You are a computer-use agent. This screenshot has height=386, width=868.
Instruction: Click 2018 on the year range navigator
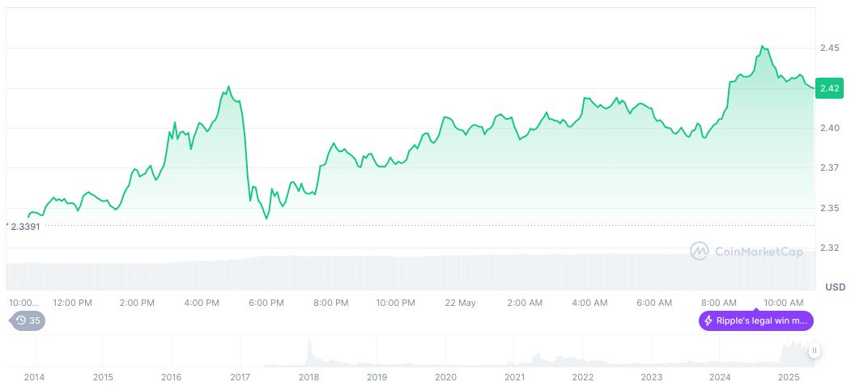[x=308, y=377]
